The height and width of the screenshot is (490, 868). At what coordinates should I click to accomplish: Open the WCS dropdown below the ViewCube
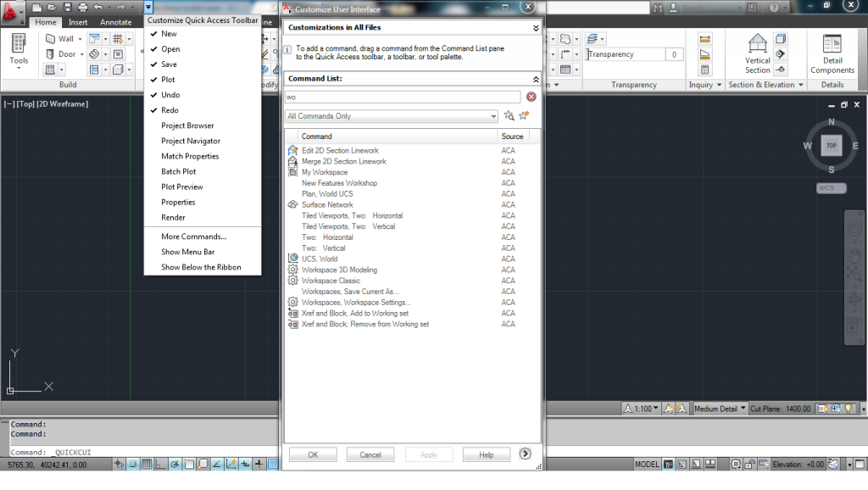tap(831, 188)
